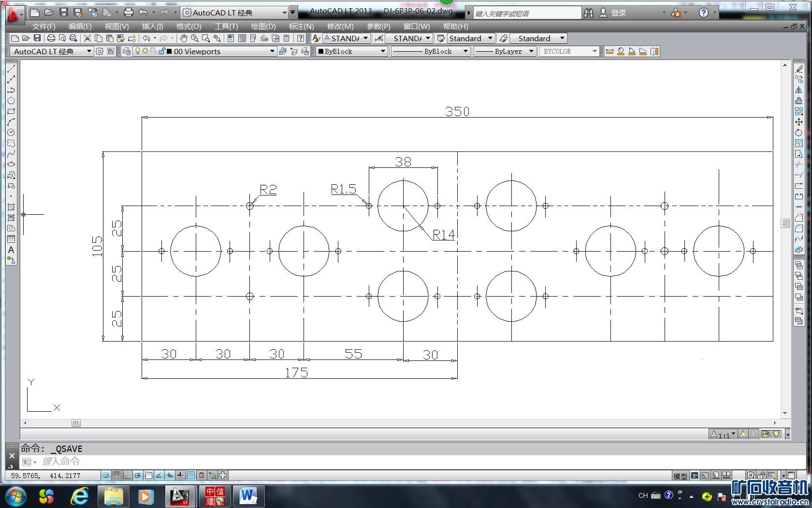The image size is (812, 508).
Task: Open the 修改(M) menu
Action: click(340, 26)
